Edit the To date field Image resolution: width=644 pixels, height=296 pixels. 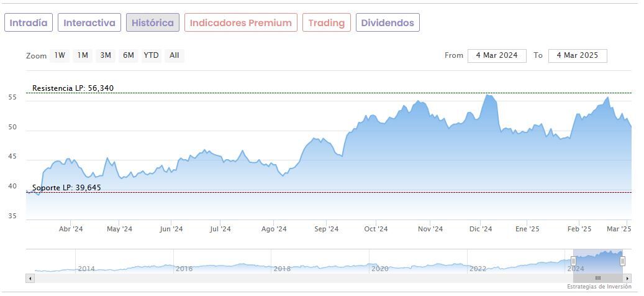point(577,55)
